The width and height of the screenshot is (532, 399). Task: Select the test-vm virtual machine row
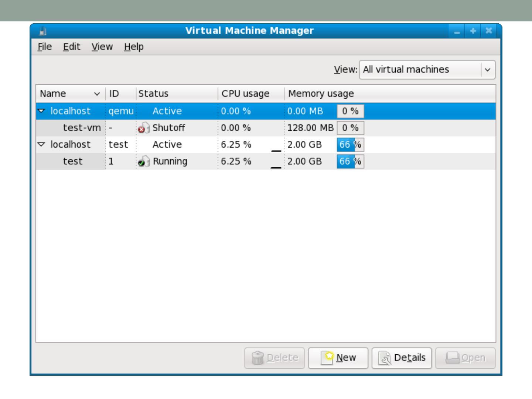(82, 128)
